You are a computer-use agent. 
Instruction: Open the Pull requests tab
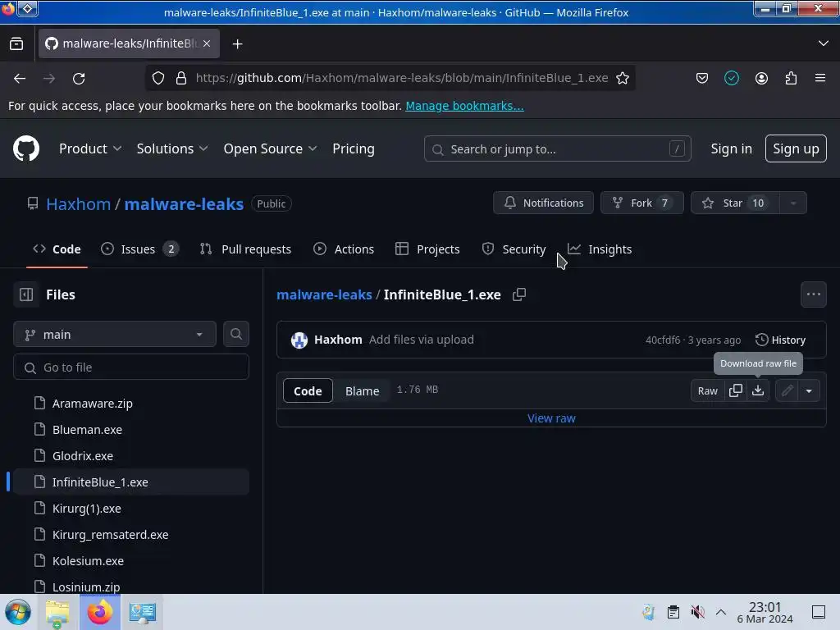(245, 249)
